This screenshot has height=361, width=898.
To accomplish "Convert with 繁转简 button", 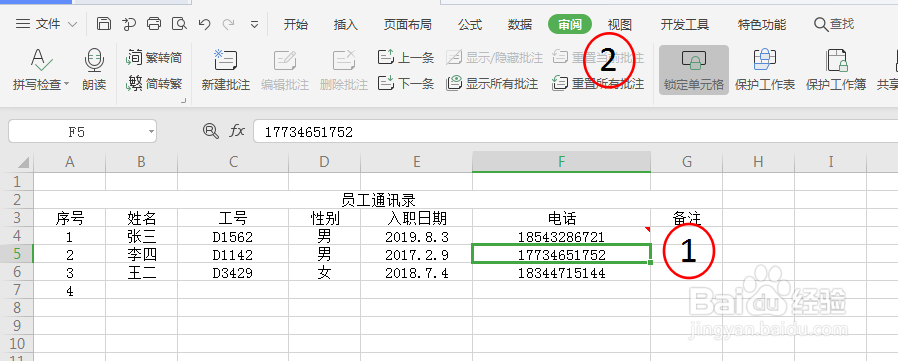I will (155, 57).
